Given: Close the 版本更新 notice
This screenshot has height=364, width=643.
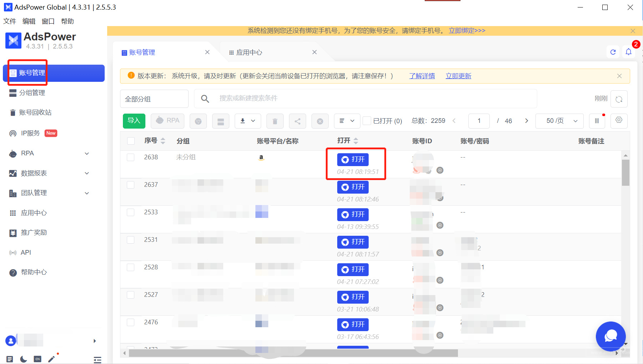Looking at the screenshot, I should [x=619, y=76].
